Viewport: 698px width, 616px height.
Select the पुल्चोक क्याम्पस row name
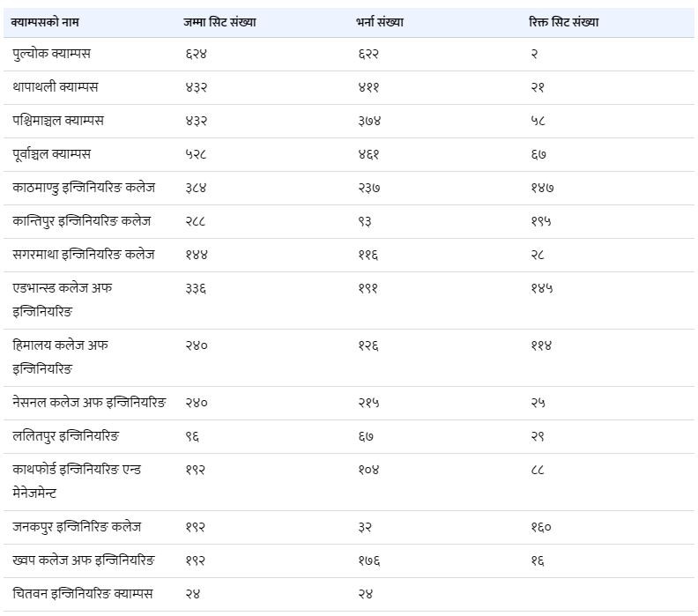tap(52, 54)
